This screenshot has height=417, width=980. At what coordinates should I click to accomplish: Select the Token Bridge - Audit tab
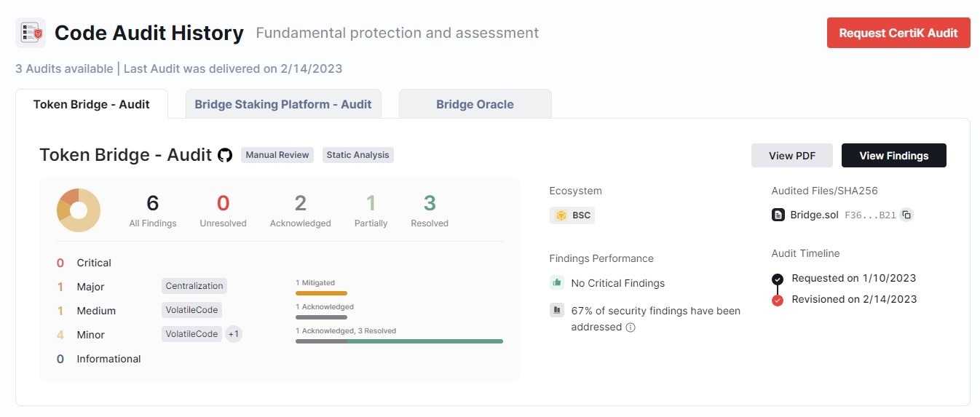(92, 104)
